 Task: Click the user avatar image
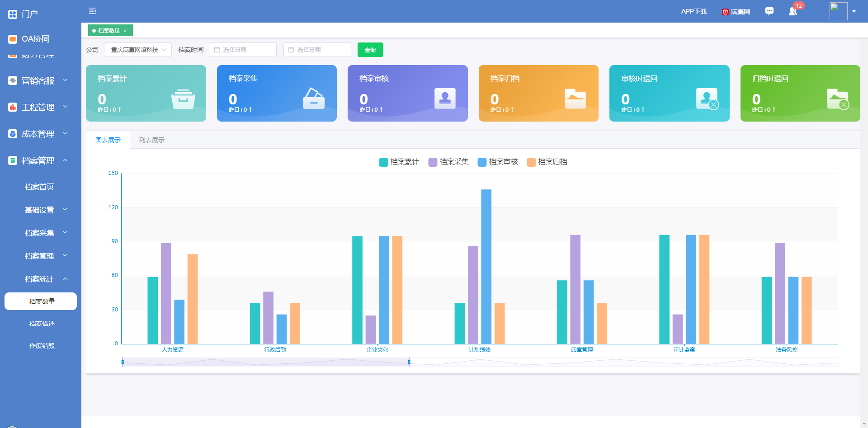tap(838, 11)
